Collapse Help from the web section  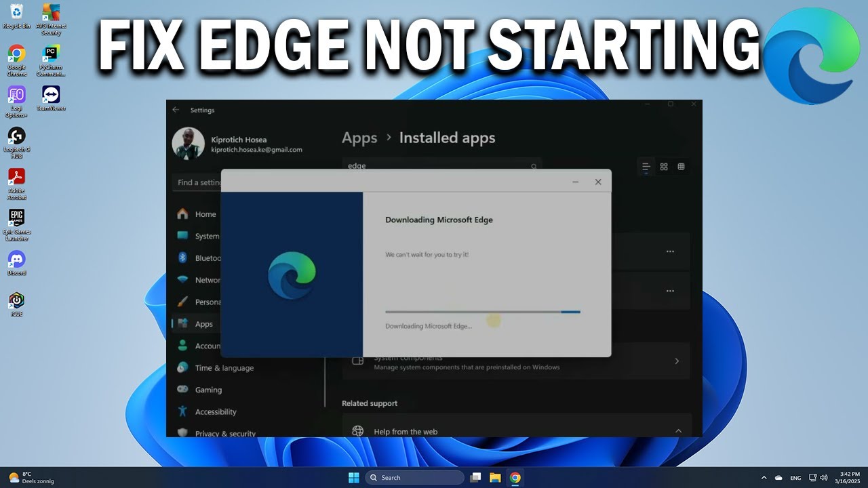(x=677, y=431)
